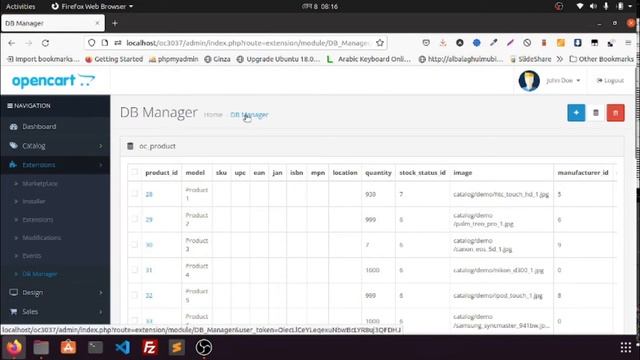This screenshot has height=360, width=640.
Task: Open OBS Studio from the dock
Action: [204, 348]
